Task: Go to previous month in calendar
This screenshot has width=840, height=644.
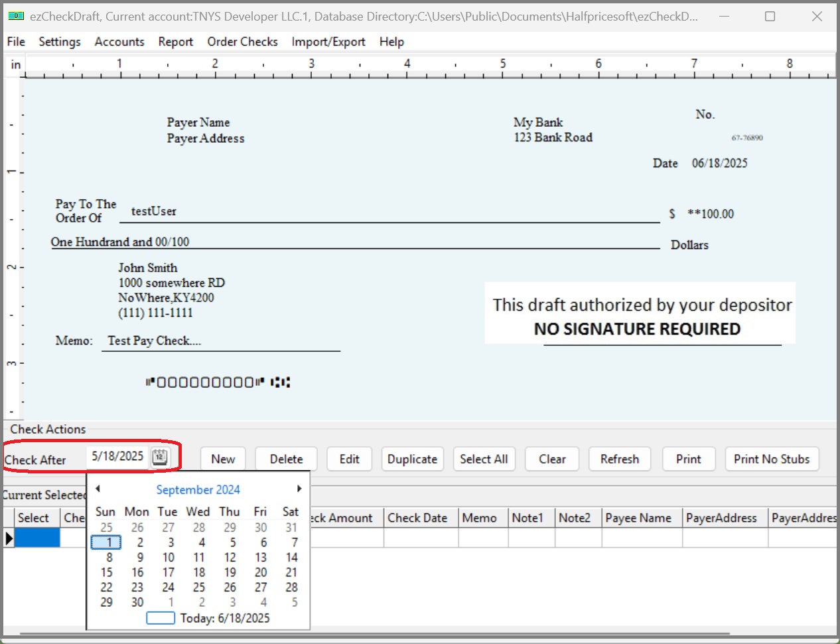Action: (x=98, y=489)
